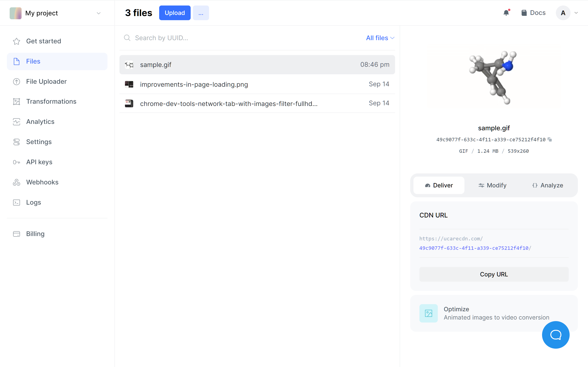The height and width of the screenshot is (367, 588).
Task: Click the search magnifier icon
Action: tap(127, 38)
